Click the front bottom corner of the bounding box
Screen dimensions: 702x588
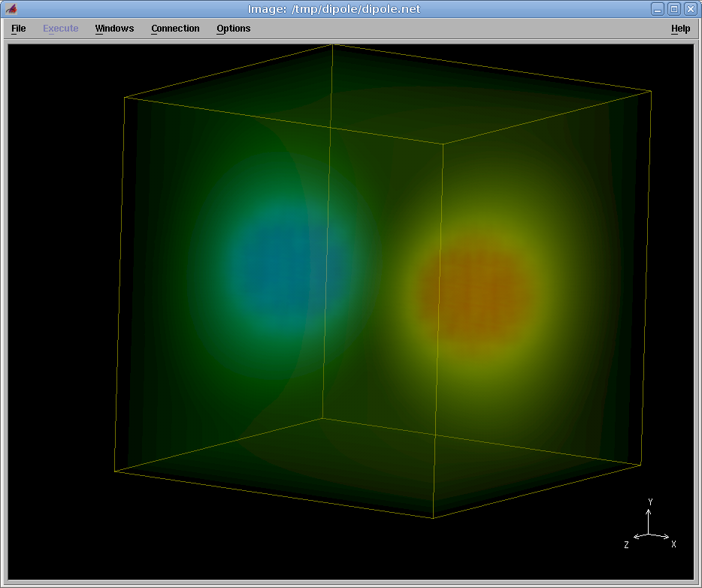pyautogui.click(x=433, y=518)
